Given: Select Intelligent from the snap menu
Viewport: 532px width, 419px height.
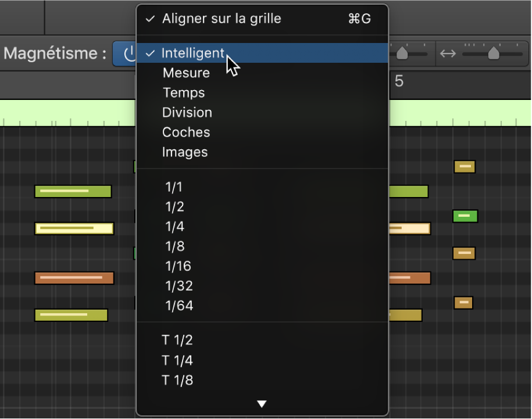Looking at the screenshot, I should (193, 53).
